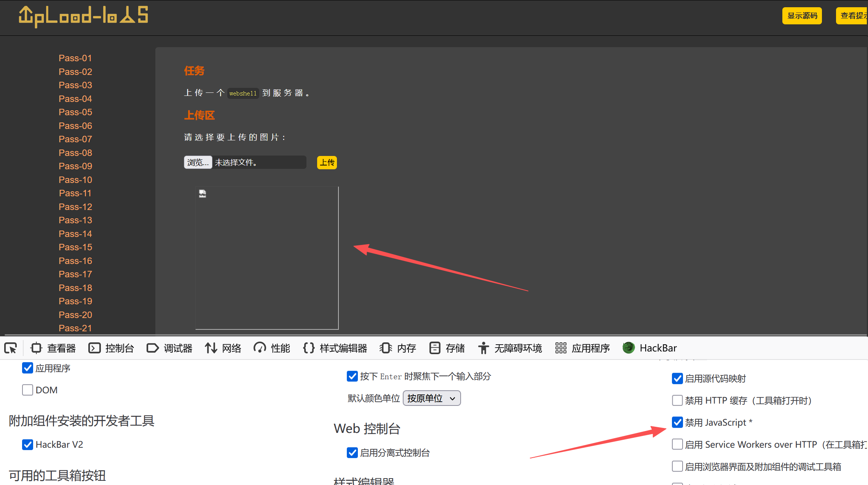Open the Inspector (查看器) panel icon
Viewport: 868px width, 485px height.
point(37,348)
